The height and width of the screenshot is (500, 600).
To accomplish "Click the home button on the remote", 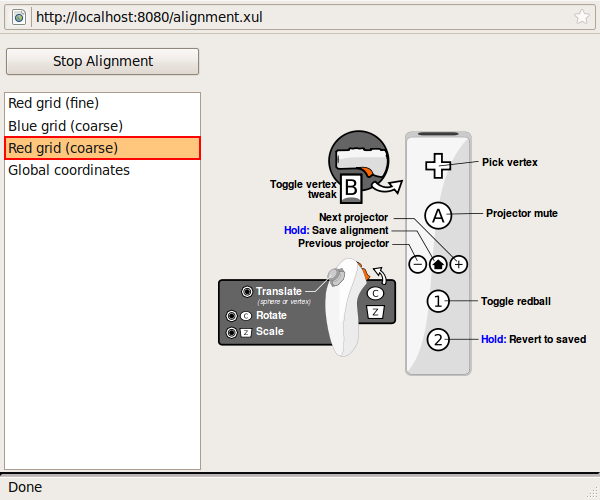I will point(438,264).
